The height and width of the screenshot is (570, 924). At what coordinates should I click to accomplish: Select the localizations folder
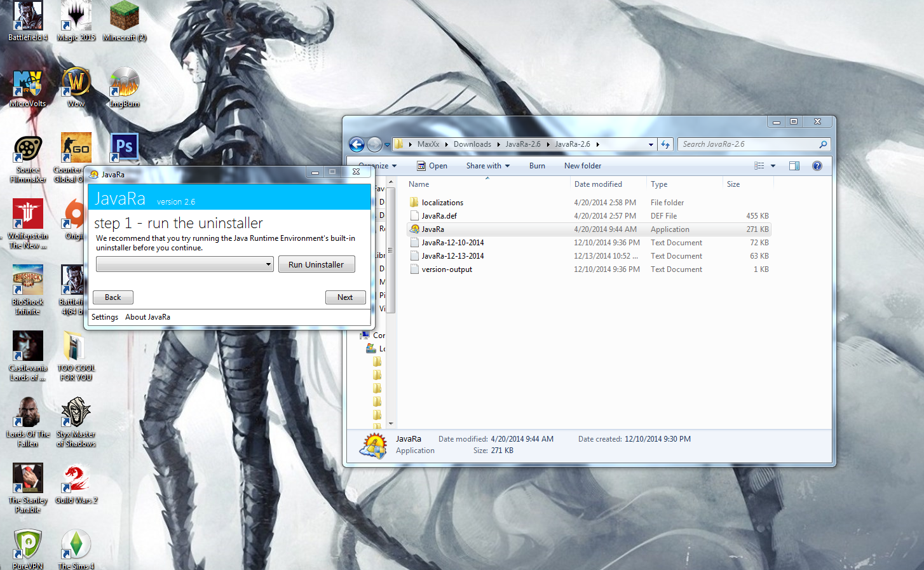coord(442,203)
